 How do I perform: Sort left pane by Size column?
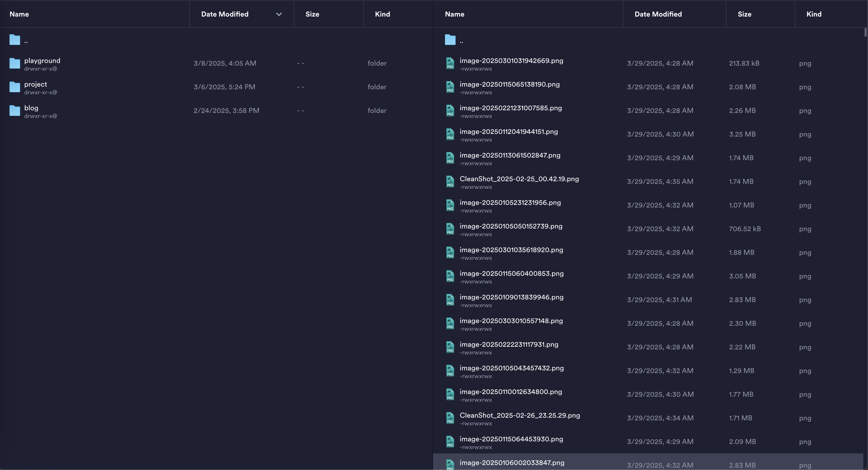pyautogui.click(x=312, y=14)
